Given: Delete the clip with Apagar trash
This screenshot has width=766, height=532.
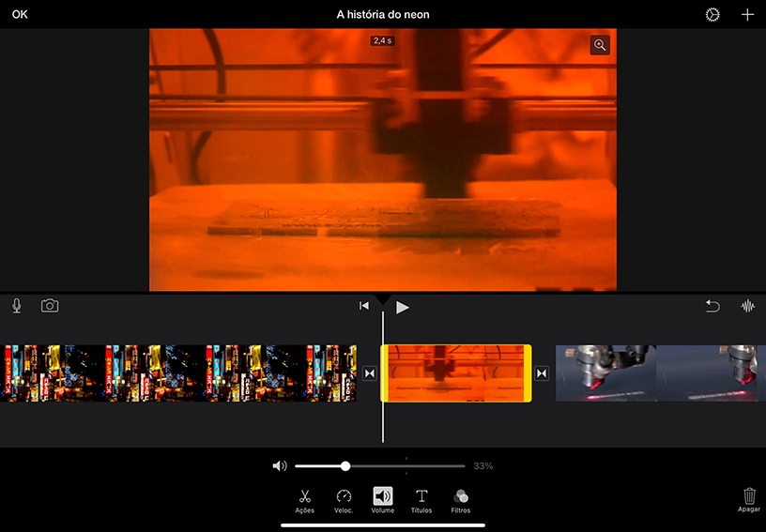Looking at the screenshot, I should click(749, 500).
